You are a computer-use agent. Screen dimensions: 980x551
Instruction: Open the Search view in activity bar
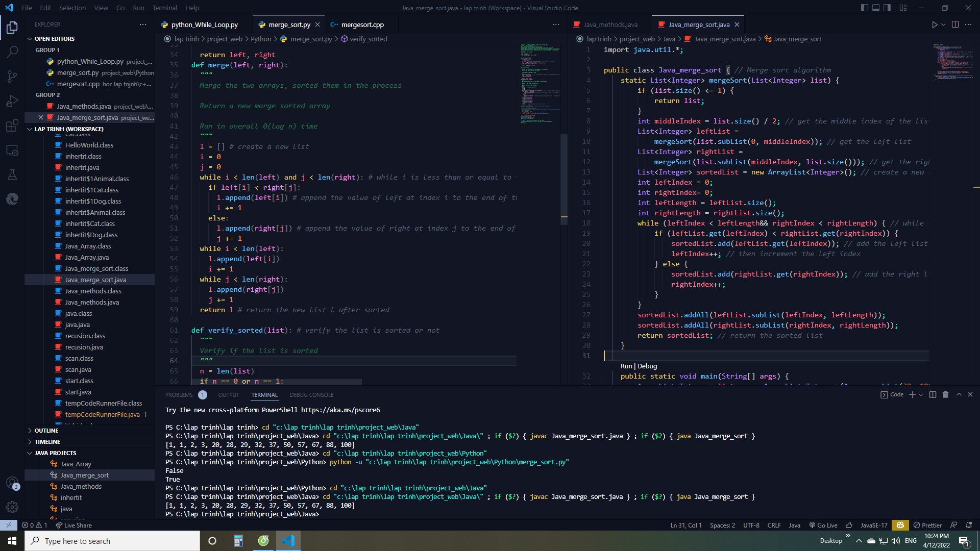[12, 52]
